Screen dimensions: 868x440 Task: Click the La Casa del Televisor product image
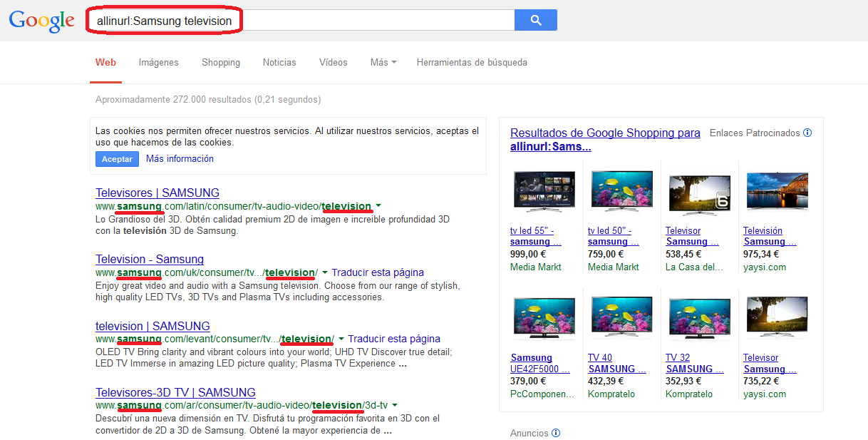(x=700, y=194)
